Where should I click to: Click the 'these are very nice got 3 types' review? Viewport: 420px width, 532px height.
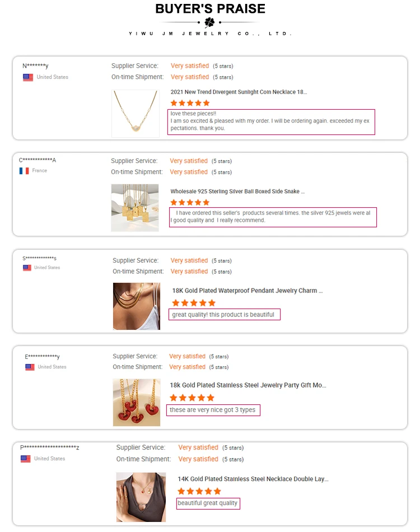point(213,410)
